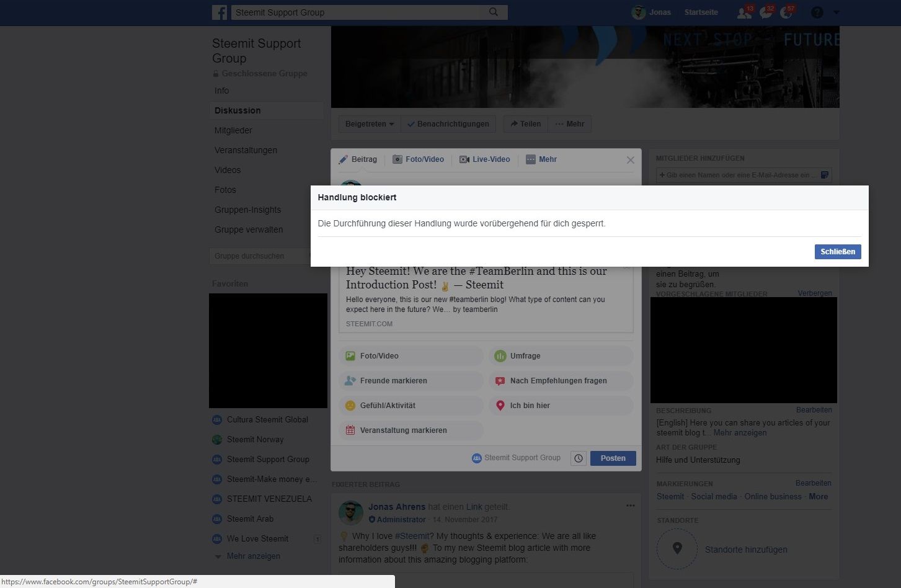Click Jonas Ahrens author name
The width and height of the screenshot is (901, 588).
coord(397,507)
